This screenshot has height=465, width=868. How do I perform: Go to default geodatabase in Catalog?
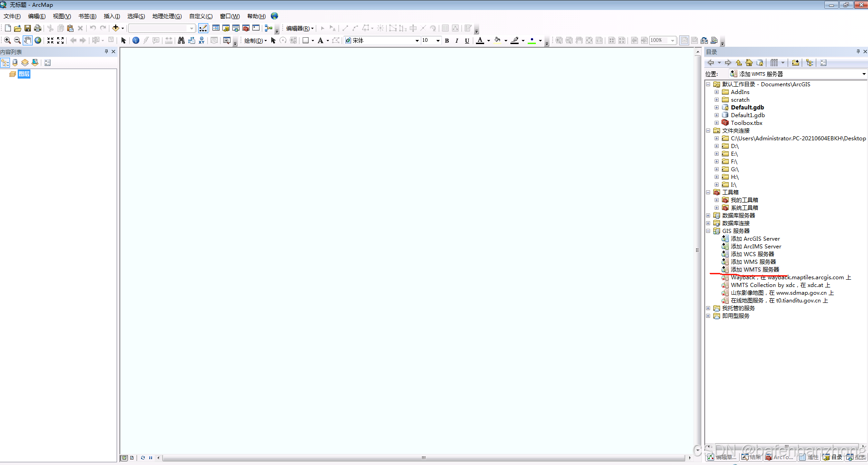(760, 63)
